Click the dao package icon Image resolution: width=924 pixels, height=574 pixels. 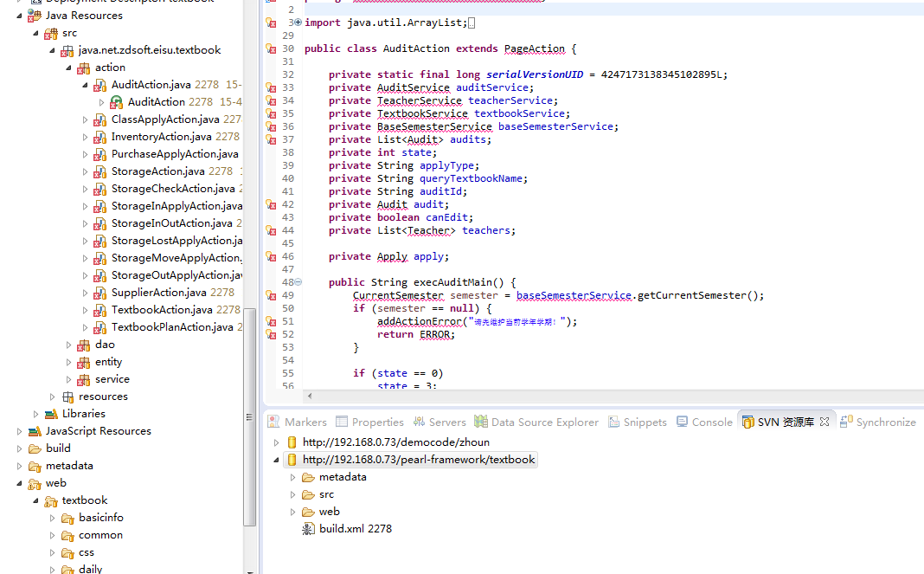point(84,345)
